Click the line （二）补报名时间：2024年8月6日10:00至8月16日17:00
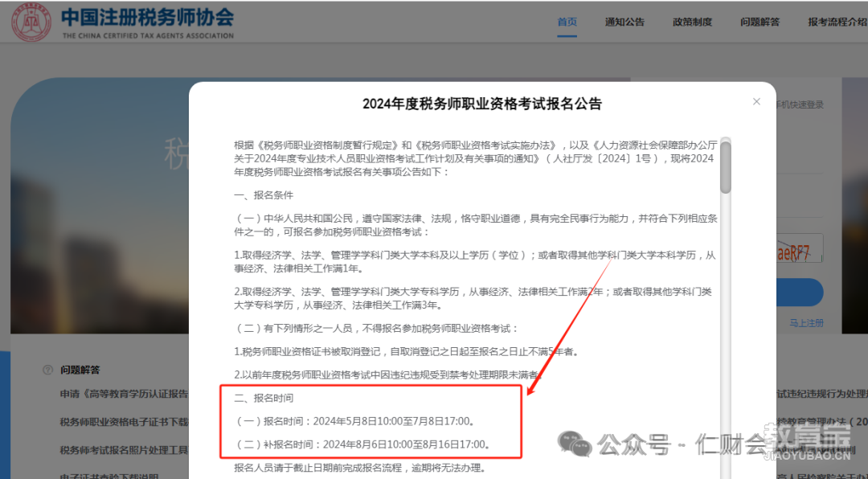This screenshot has width=868, height=479. 362,444
